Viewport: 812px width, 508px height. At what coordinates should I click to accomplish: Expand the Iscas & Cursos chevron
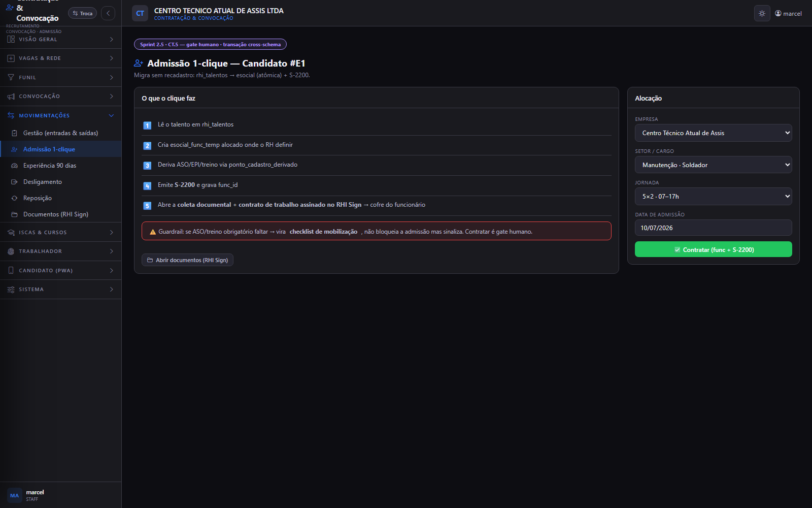112,233
